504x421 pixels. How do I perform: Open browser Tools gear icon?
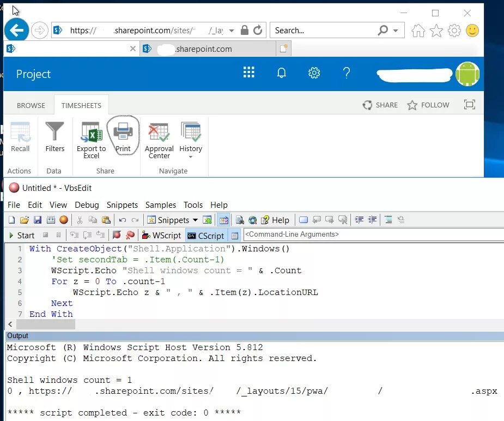[x=454, y=31]
